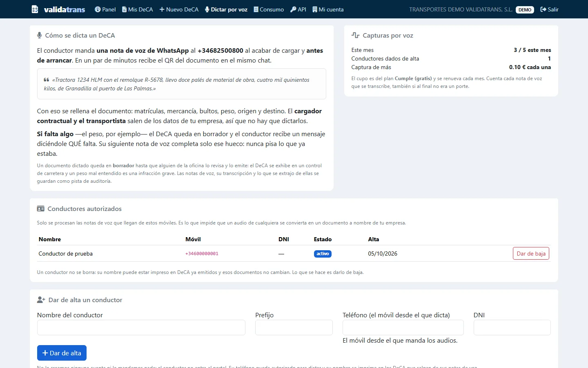588x368 pixels.
Task: Click the 'activo' status badge
Action: tap(323, 254)
